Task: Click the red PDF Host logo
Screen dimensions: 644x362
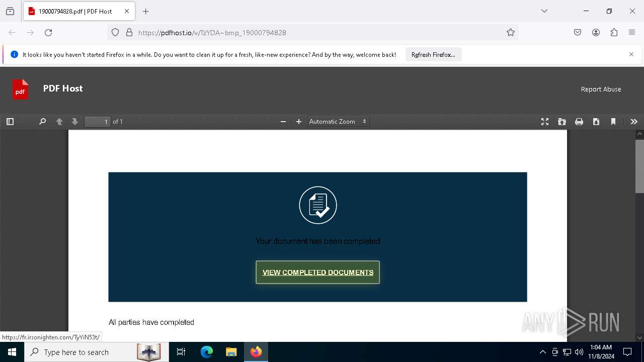Action: click(21, 89)
